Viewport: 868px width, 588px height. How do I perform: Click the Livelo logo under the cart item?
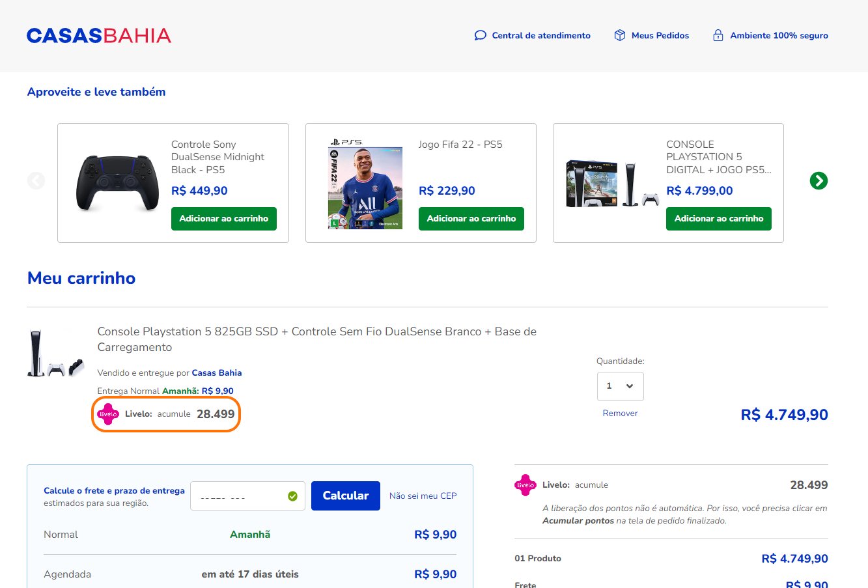pos(108,413)
